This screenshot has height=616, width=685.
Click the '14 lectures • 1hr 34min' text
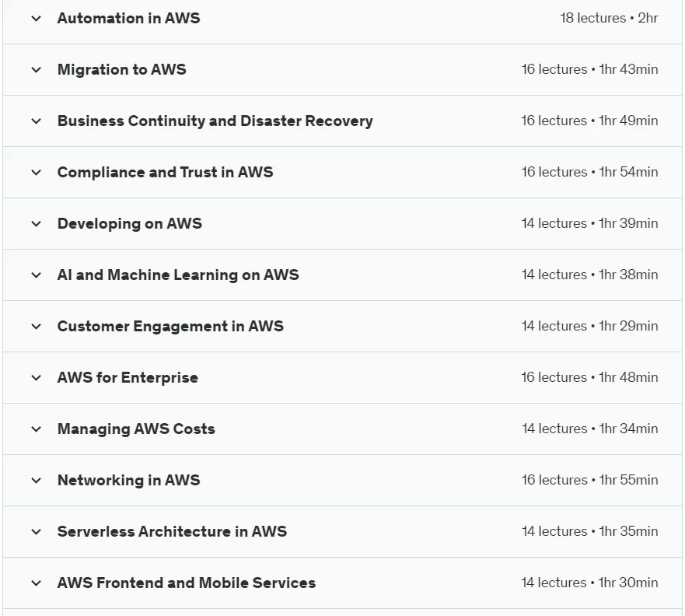[x=590, y=429]
